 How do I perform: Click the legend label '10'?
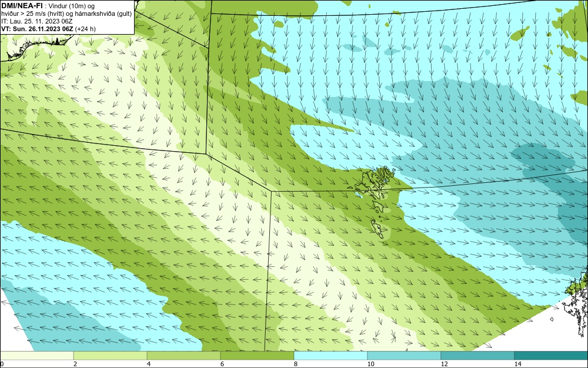point(370,364)
